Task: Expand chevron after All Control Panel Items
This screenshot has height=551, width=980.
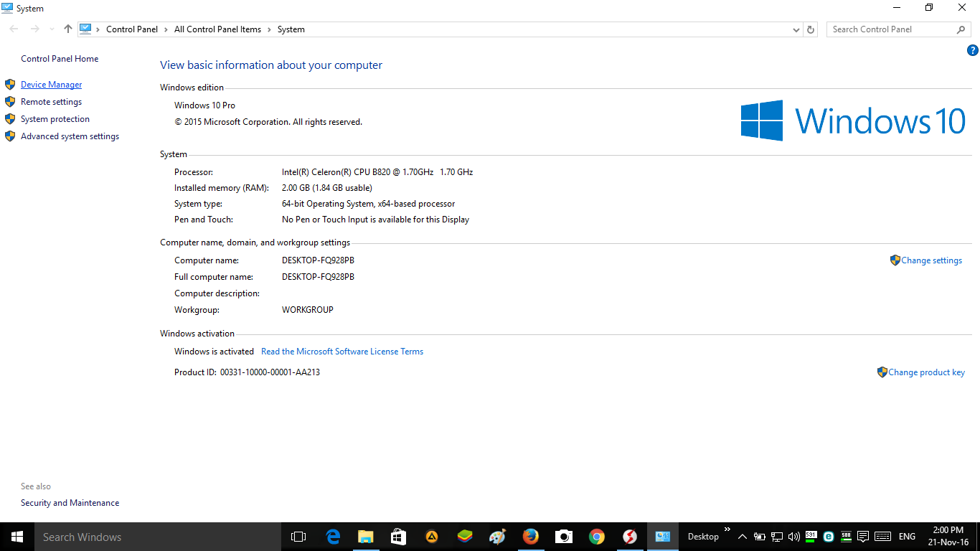Action: [x=270, y=29]
